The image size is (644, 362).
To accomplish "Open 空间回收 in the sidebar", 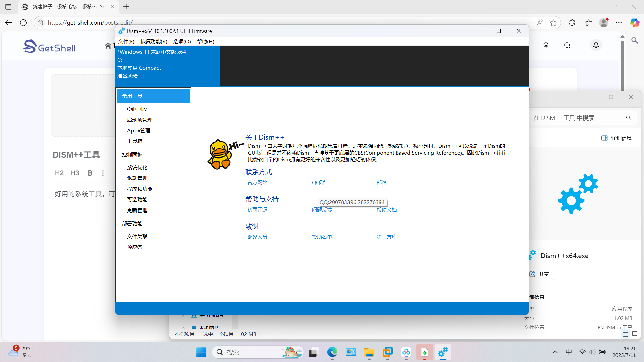I will tap(137, 109).
